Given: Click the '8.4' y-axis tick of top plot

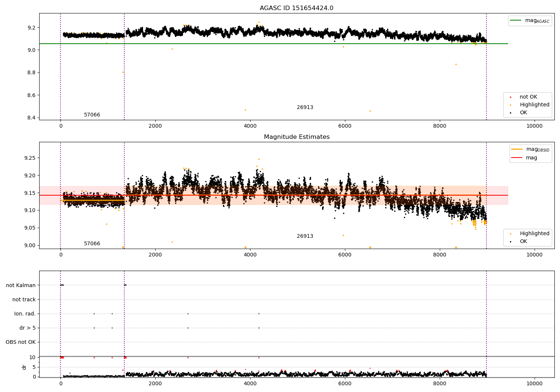Looking at the screenshot, I should [32, 118].
